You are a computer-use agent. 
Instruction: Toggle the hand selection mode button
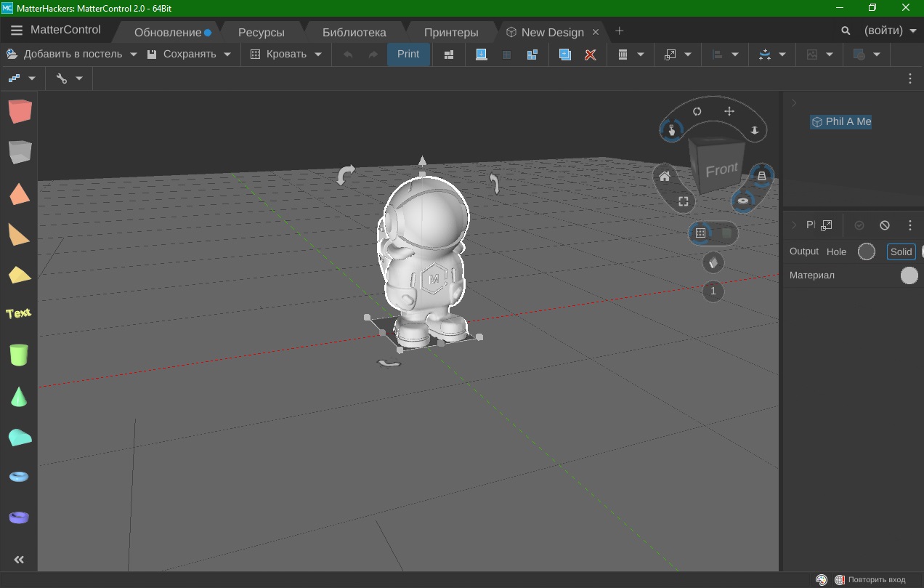(672, 130)
